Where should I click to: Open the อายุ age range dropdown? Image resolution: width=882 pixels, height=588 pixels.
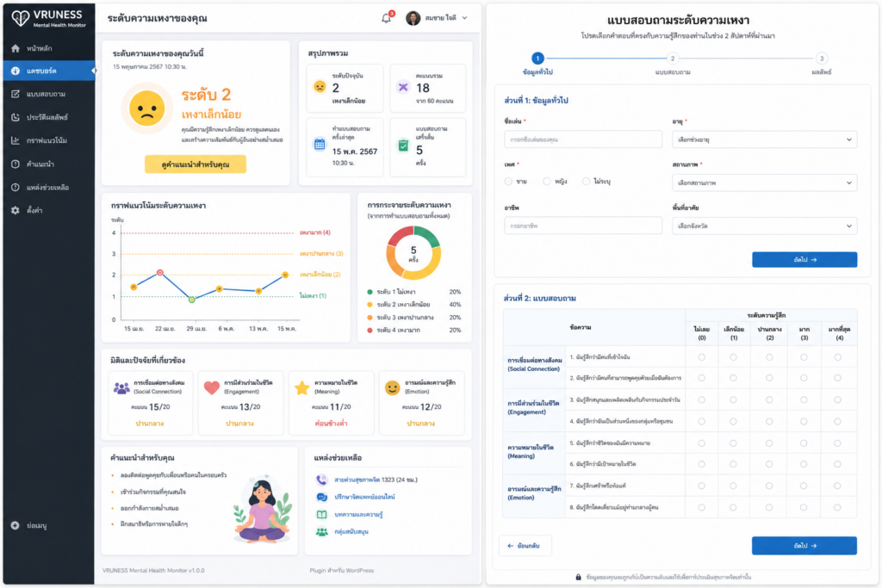pyautogui.click(x=765, y=139)
